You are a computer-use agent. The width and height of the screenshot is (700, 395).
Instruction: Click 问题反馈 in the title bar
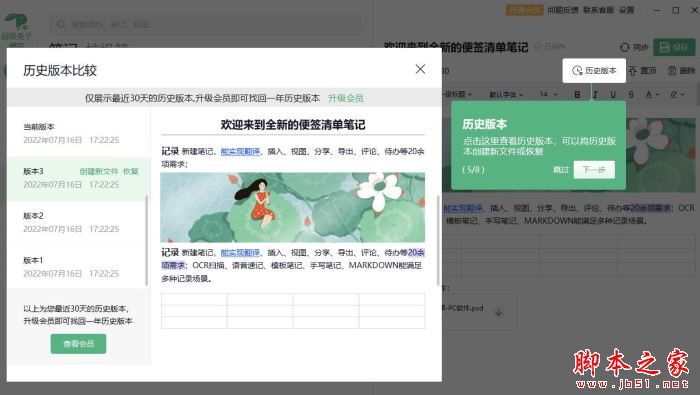(562, 10)
